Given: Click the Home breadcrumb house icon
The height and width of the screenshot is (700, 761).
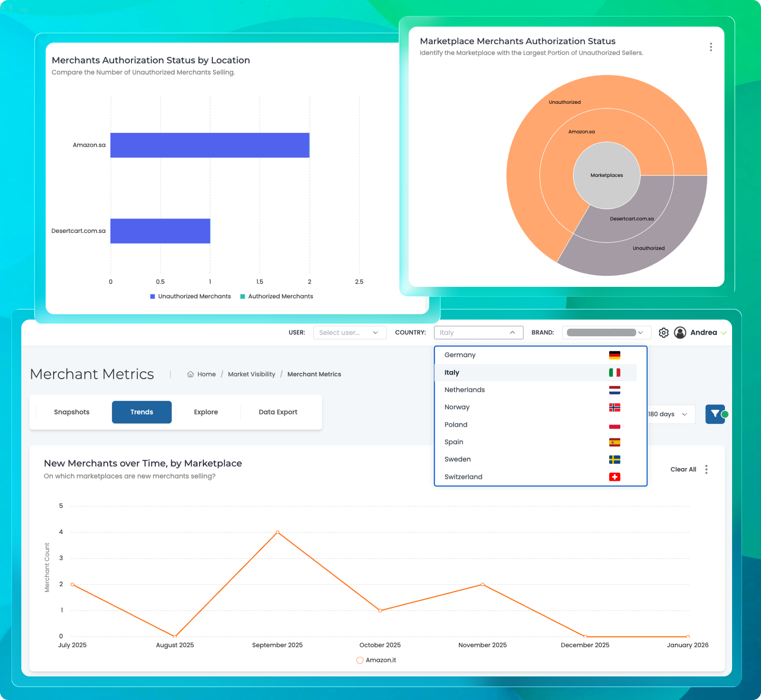Looking at the screenshot, I should (191, 374).
